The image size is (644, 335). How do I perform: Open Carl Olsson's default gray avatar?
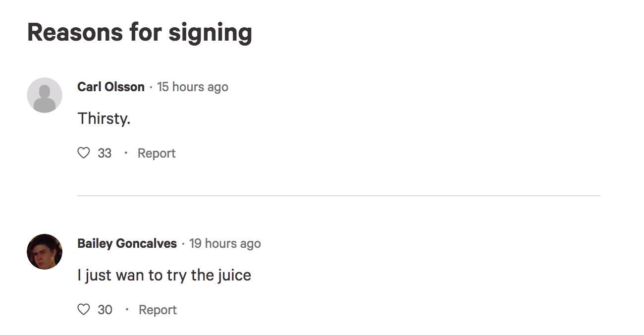(x=45, y=95)
